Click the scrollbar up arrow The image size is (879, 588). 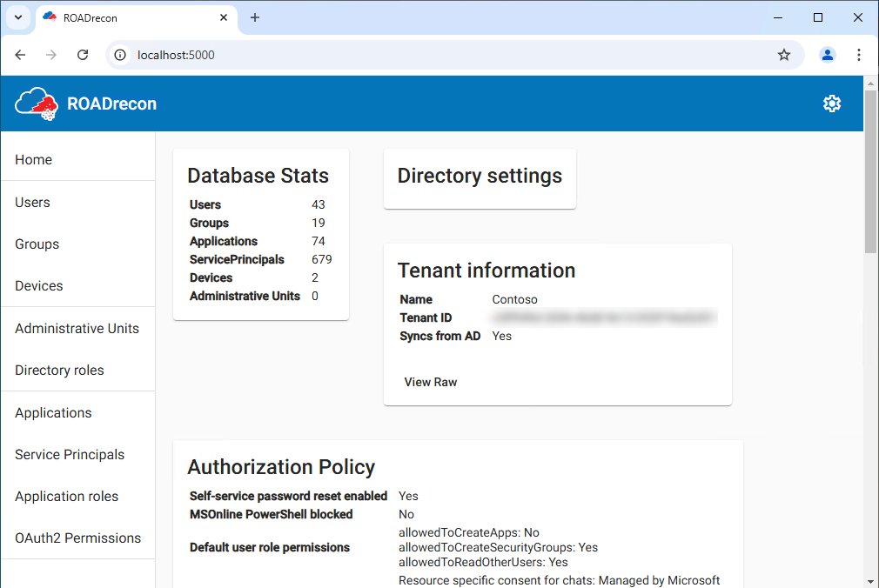870,83
